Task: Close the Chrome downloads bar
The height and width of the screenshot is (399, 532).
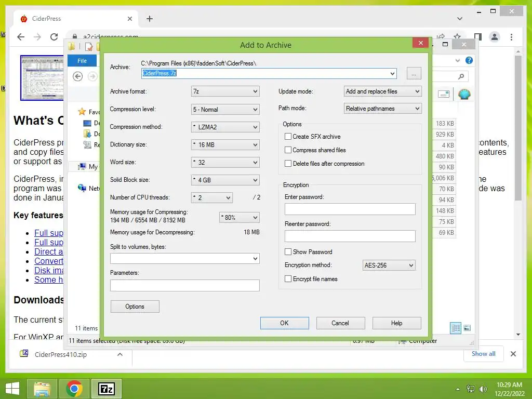Action: [x=513, y=354]
